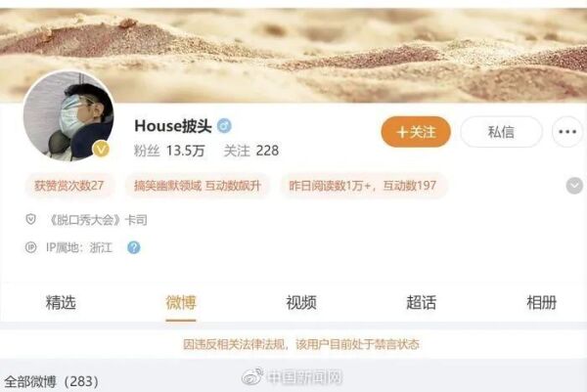Click the 关注 228 following count
587x392 pixels.
[251, 151]
